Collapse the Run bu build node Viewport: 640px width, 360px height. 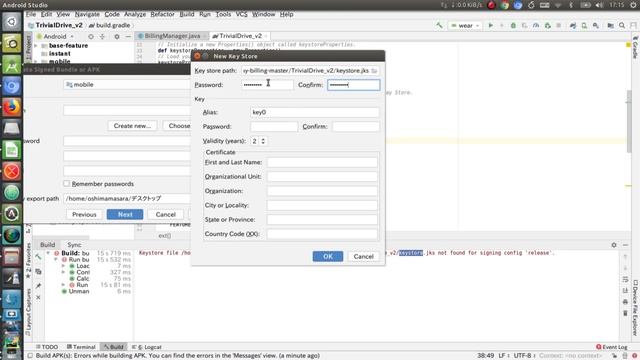coord(56,260)
